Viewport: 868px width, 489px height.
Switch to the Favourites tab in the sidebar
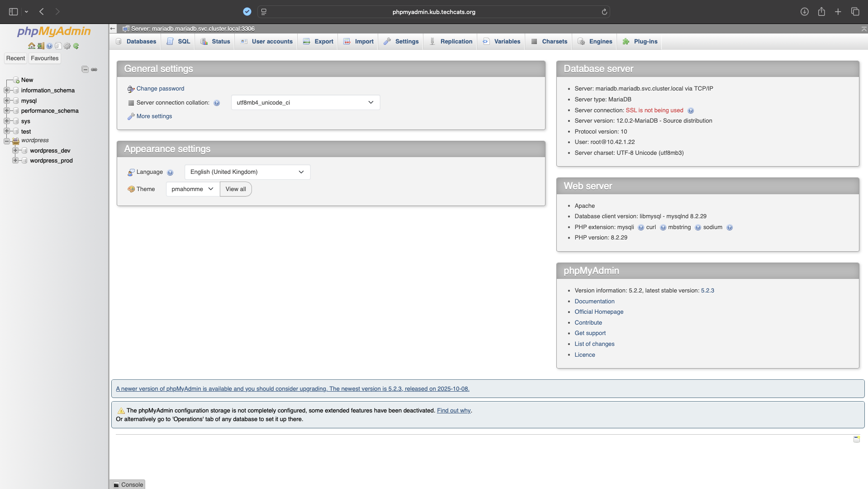pos(44,58)
